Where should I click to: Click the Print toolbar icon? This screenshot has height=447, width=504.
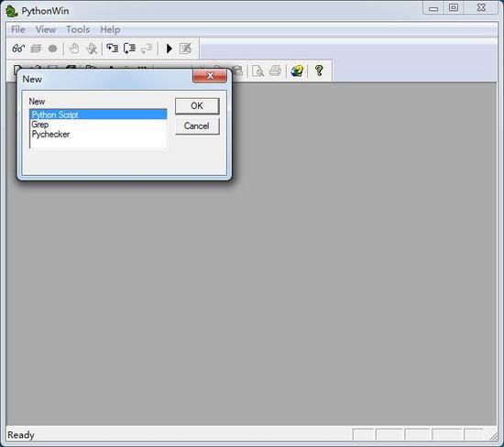click(275, 71)
